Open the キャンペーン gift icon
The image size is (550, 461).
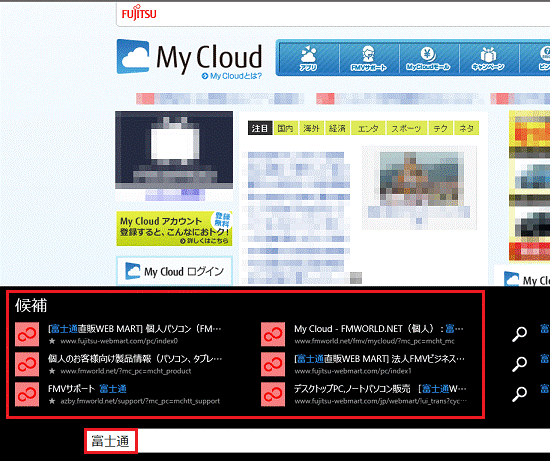[488, 58]
